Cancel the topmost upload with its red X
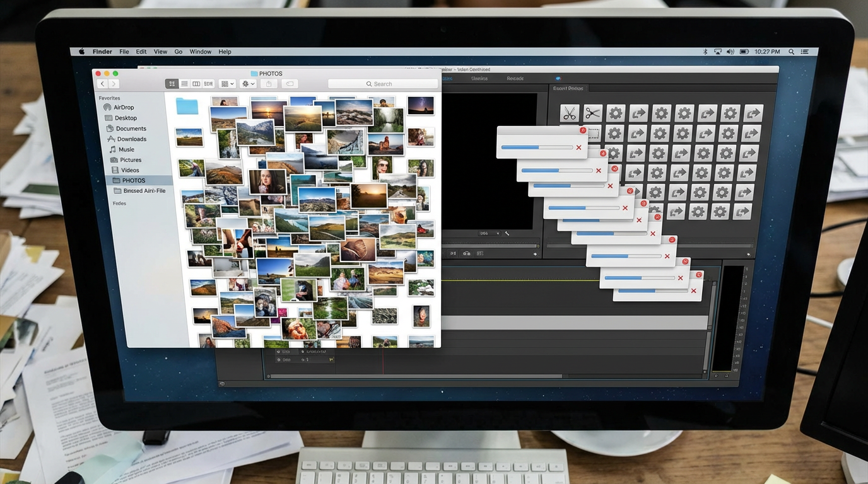The height and width of the screenshot is (484, 868). 578,147
